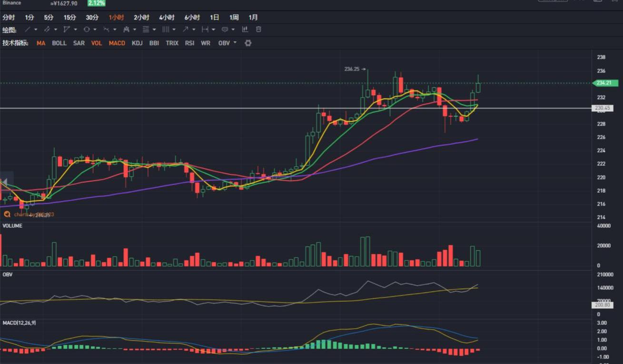
Task: Select the line drawing tool
Action: point(28,30)
